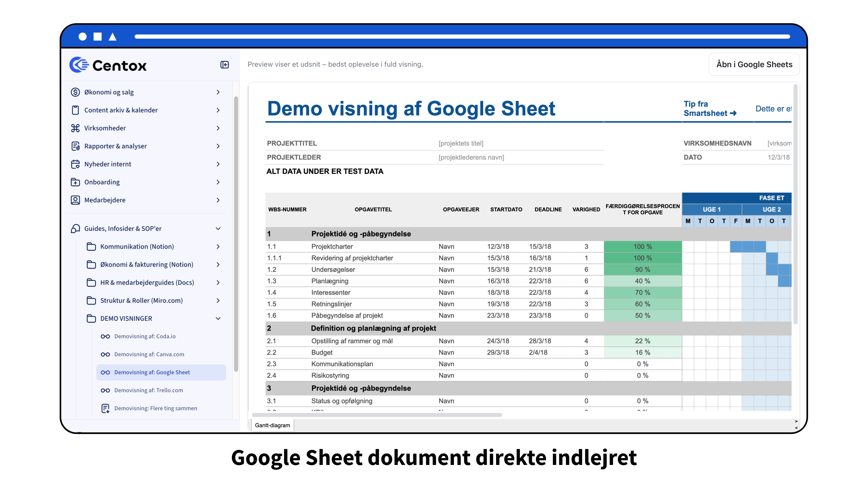Expand Kommunikation (Notion) folder chevron
This screenshot has height=493, width=868.
[x=218, y=246]
